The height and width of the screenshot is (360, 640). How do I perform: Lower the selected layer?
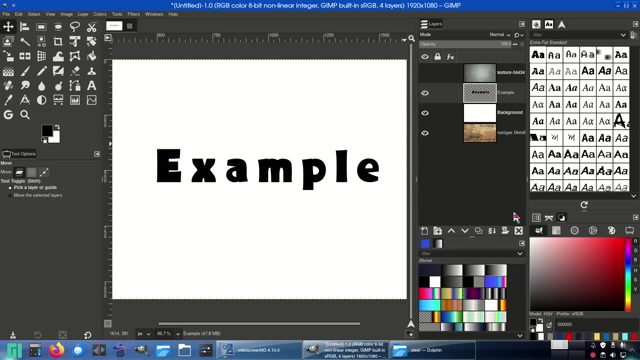pyautogui.click(x=465, y=231)
